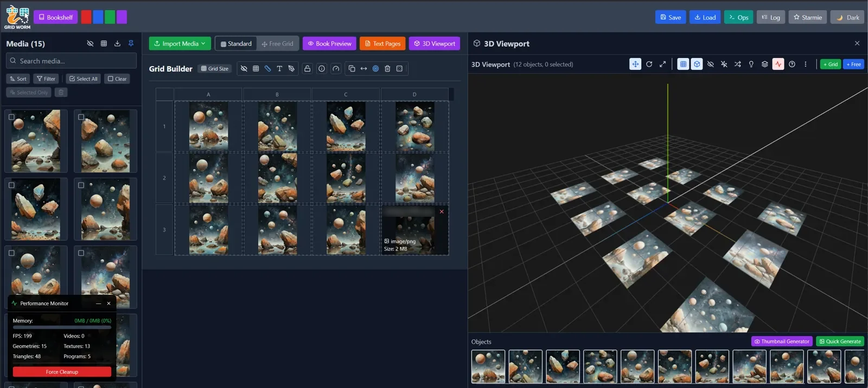Click Select All in the Media panel
This screenshot has width=868, height=388.
click(83, 79)
